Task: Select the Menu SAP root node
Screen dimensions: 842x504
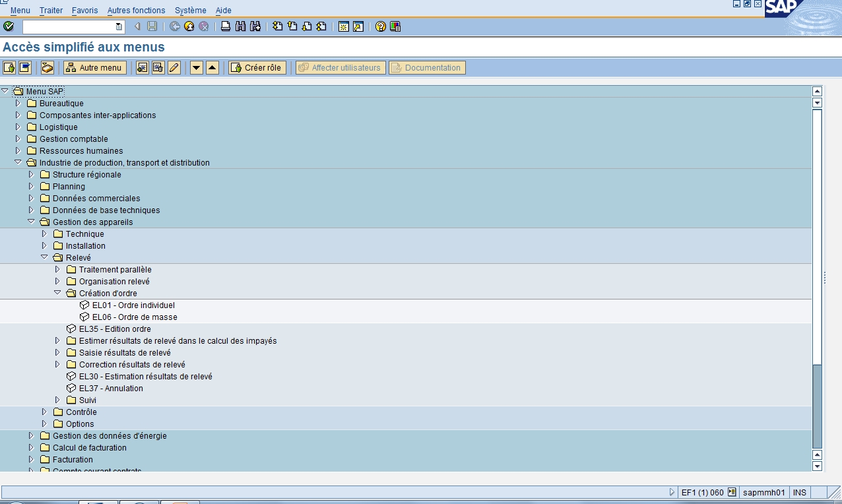Action: tap(45, 91)
